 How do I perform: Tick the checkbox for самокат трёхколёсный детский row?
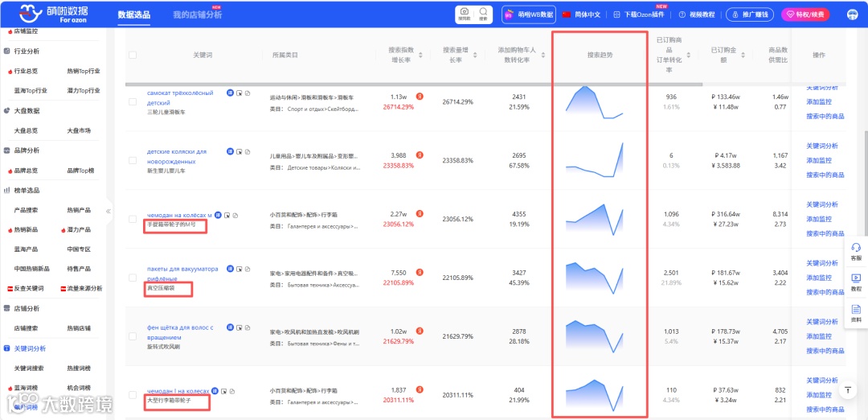tap(133, 102)
